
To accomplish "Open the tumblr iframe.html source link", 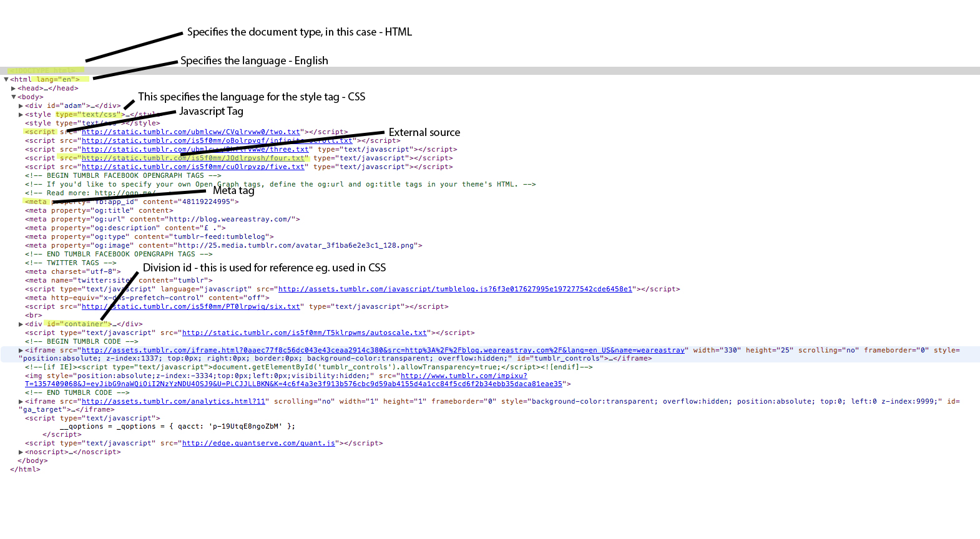I will point(383,350).
